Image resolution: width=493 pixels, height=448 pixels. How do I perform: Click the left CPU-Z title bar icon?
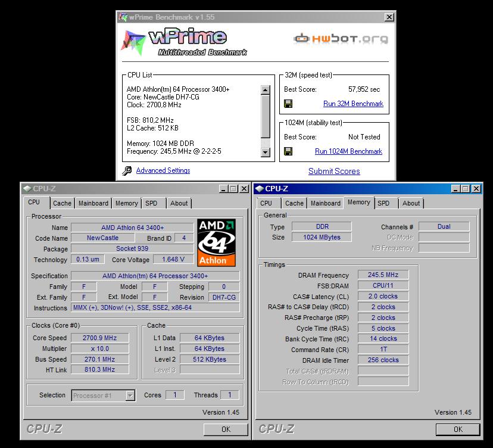(27, 188)
